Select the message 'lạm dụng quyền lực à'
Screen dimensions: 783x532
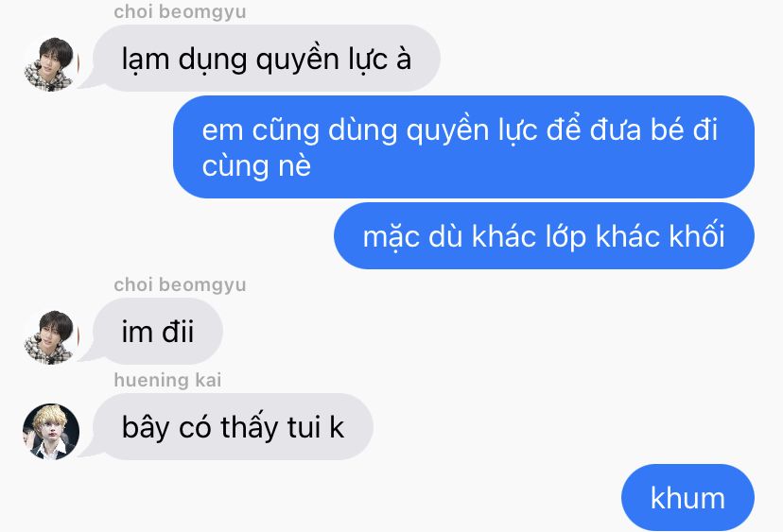266,59
